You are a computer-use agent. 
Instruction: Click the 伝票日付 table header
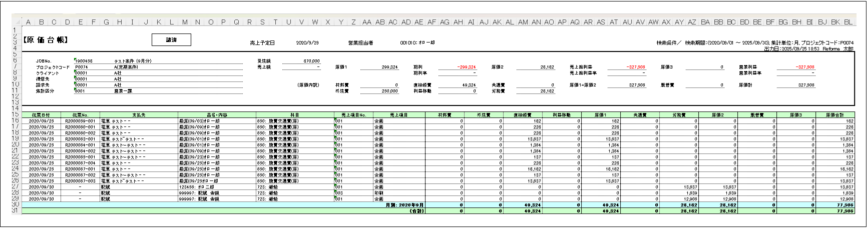(x=41, y=115)
